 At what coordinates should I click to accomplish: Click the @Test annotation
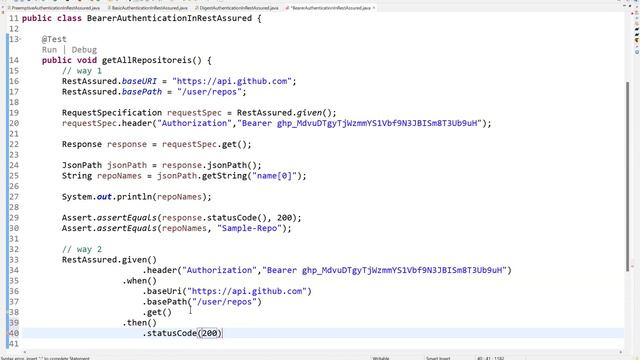point(54,39)
